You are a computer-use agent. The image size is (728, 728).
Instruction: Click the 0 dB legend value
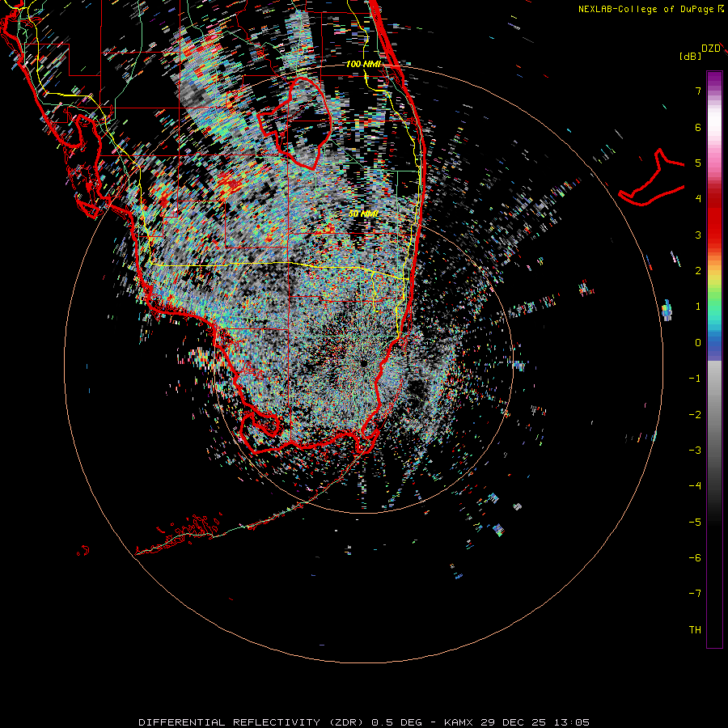698,343
